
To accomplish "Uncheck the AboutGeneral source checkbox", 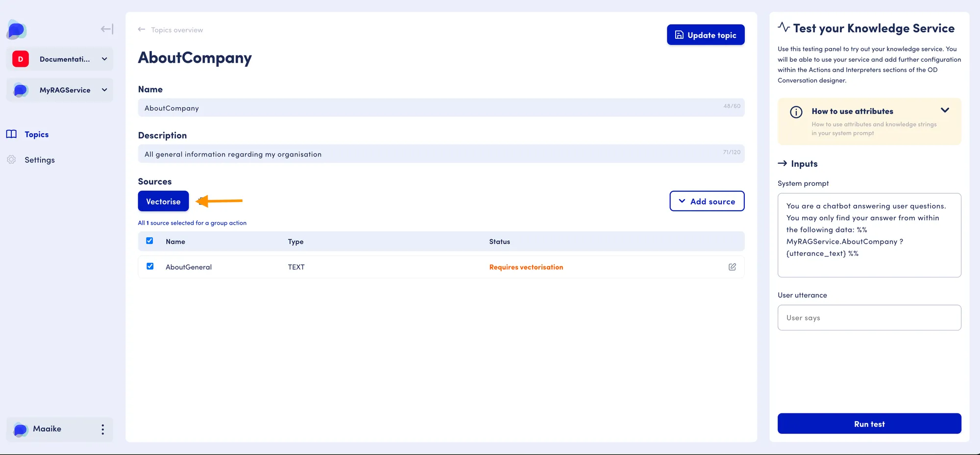I will 150,266.
